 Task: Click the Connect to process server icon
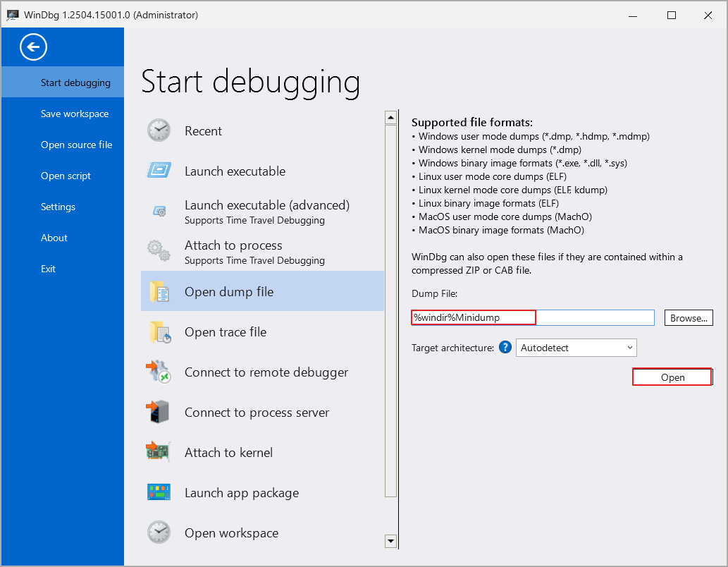(x=158, y=412)
